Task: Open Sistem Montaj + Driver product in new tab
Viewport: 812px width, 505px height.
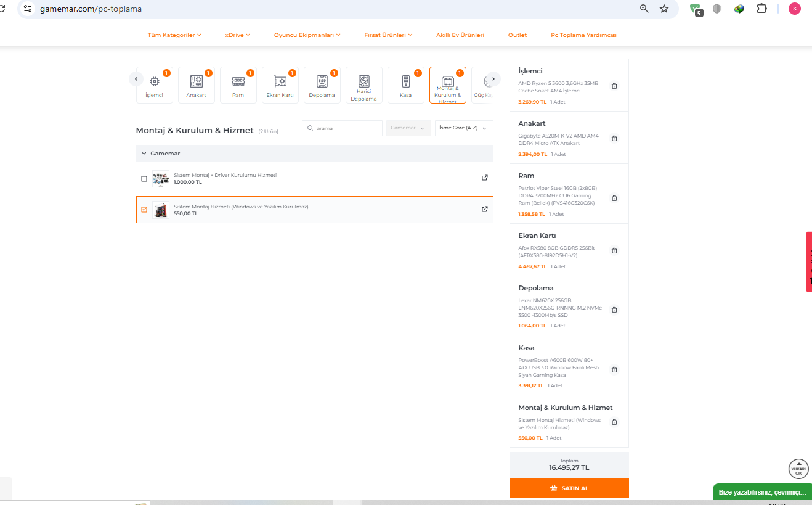Action: (484, 178)
